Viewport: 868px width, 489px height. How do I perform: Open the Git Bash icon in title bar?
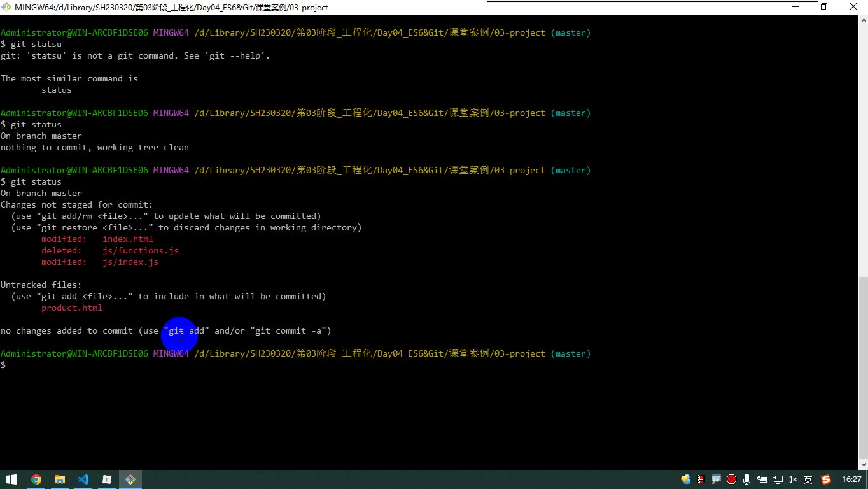click(x=6, y=7)
